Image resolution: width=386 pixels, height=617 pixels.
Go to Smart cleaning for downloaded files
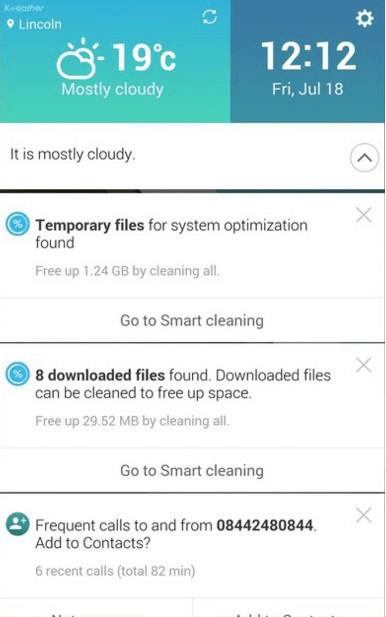pos(192,470)
